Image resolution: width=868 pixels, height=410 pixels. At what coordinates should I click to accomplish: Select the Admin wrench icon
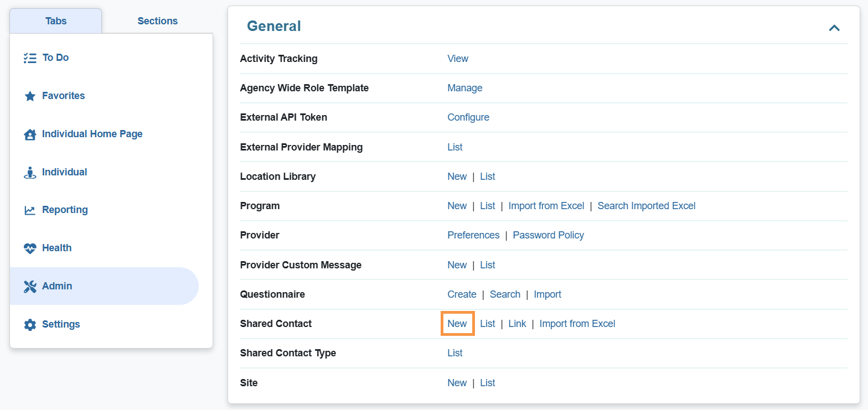(29, 286)
